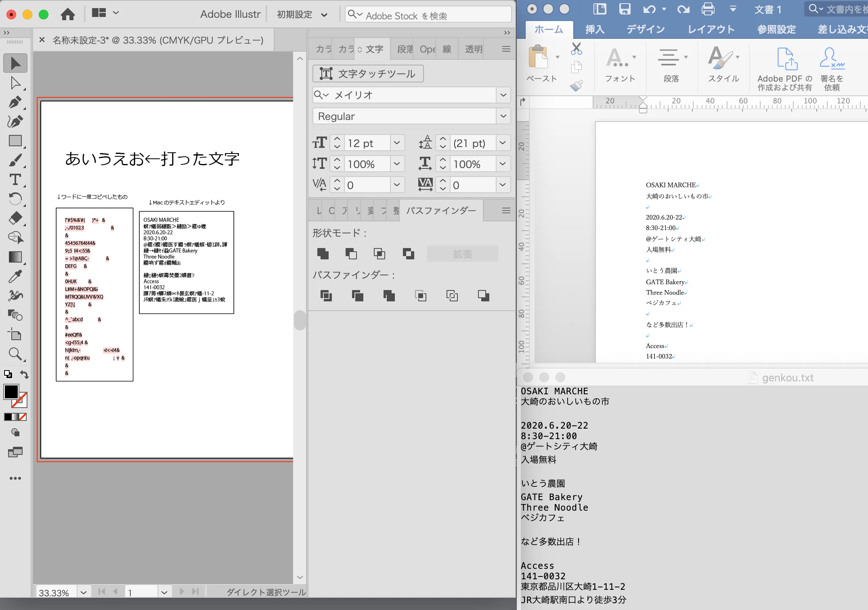
Task: Click the Cut scissors icon in Word
Action: point(576,49)
